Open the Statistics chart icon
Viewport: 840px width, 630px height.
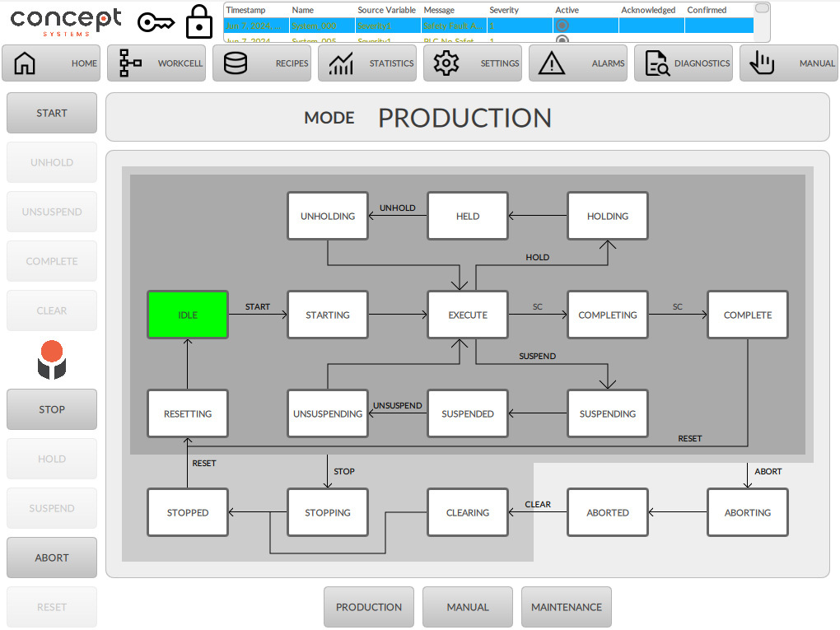(x=341, y=63)
